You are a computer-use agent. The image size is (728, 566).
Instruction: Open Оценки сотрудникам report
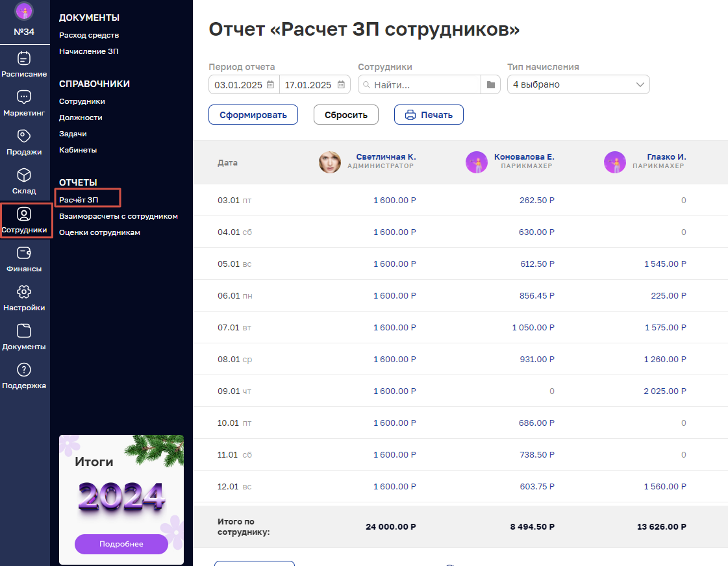(x=99, y=232)
